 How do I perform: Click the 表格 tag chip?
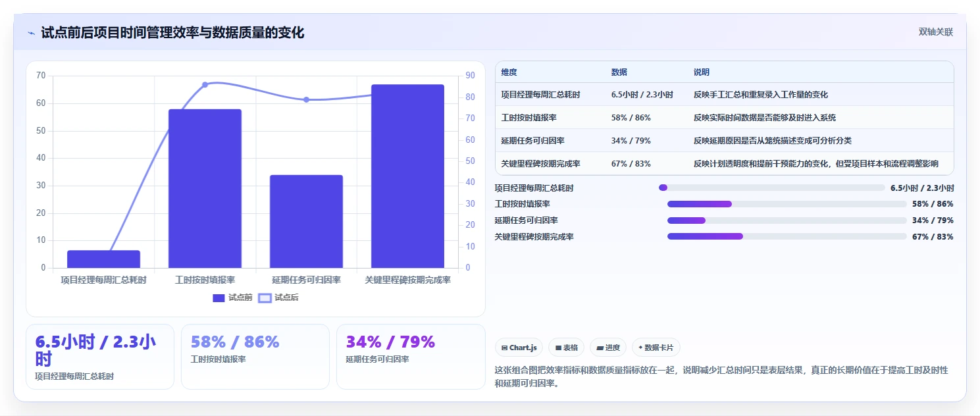pyautogui.click(x=566, y=348)
